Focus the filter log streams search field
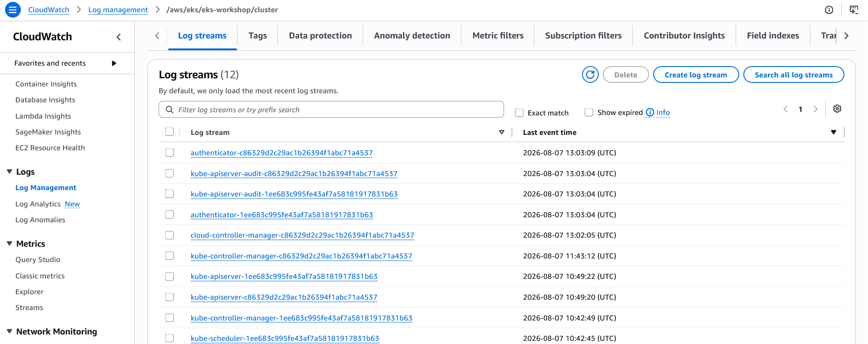The width and height of the screenshot is (868, 344). click(331, 110)
